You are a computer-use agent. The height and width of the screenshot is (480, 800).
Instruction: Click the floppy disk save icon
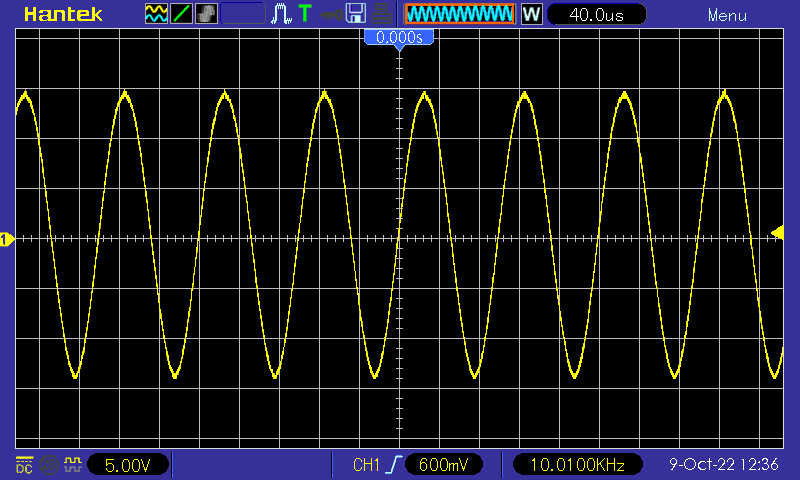356,14
